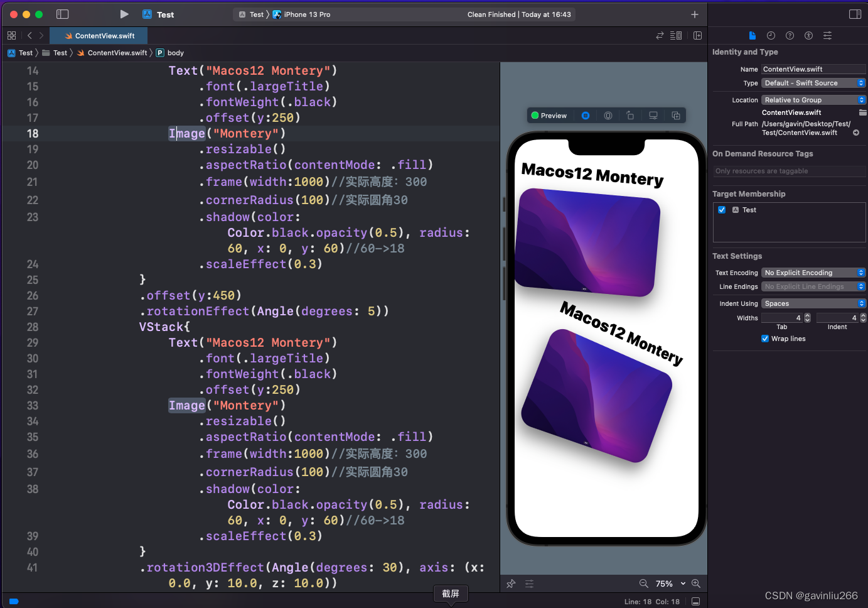The width and height of the screenshot is (868, 608).
Task: Click the Clean Finished activity status
Action: point(519,14)
